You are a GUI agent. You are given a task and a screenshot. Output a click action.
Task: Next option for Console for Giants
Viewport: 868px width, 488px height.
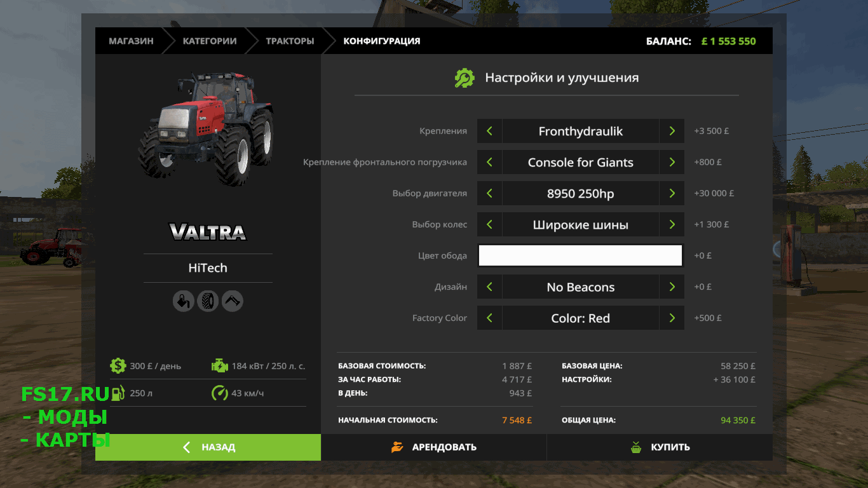[672, 163]
